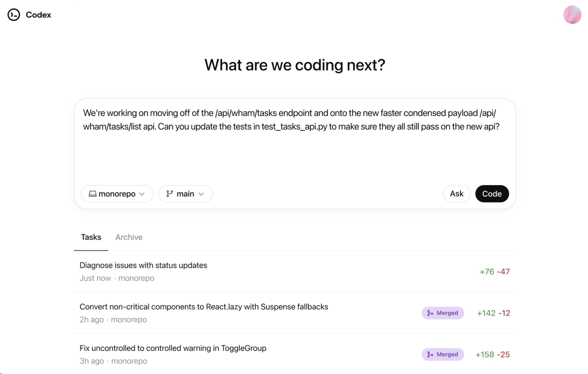Expand the main branch chevron arrow
The width and height of the screenshot is (588, 374).
[x=201, y=194]
